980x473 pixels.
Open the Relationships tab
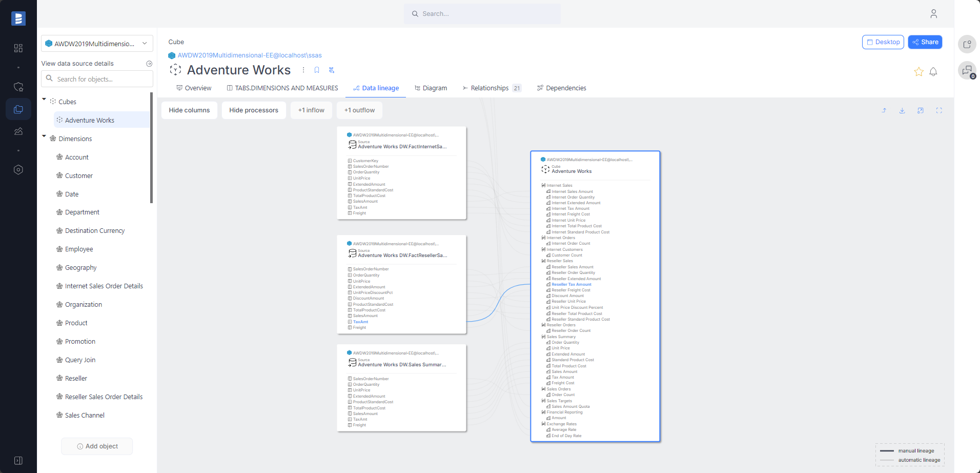492,88
